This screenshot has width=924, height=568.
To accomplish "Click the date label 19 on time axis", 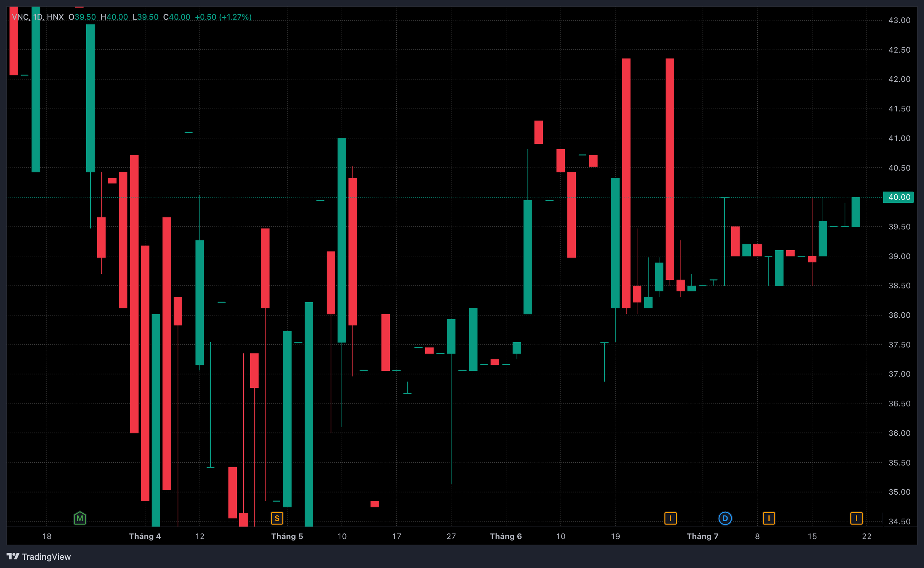I will (615, 536).
